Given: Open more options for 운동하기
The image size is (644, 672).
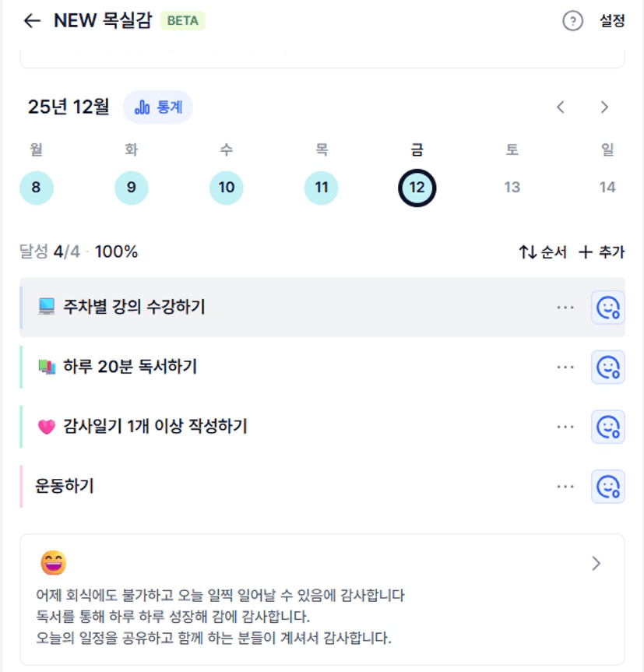Looking at the screenshot, I should (x=565, y=487).
